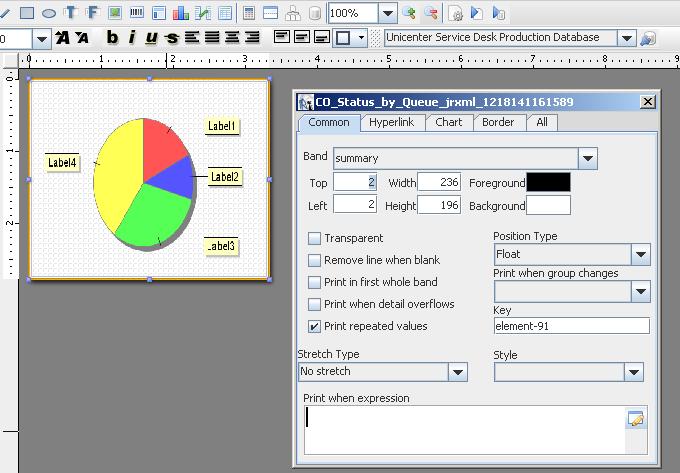Select the Frame tool

(159, 13)
